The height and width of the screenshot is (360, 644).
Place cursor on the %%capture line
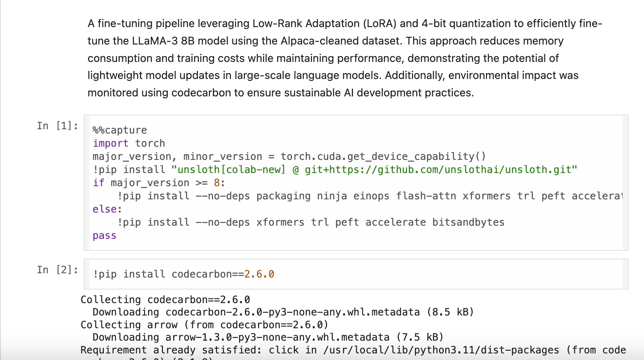click(120, 130)
